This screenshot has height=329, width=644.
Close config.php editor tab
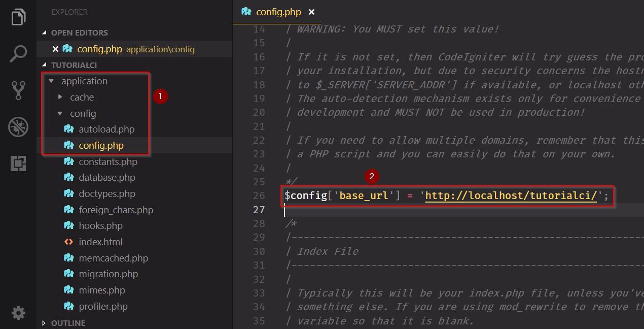[x=311, y=12]
